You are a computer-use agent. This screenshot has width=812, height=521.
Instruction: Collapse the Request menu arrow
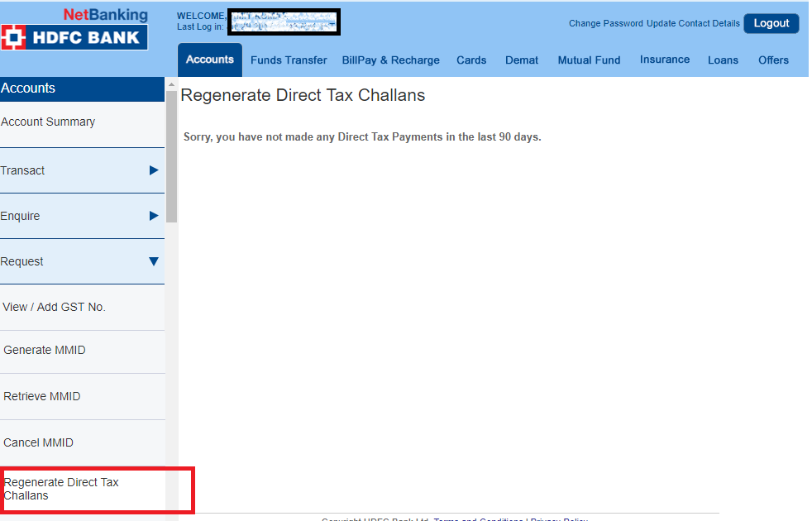[x=153, y=261]
